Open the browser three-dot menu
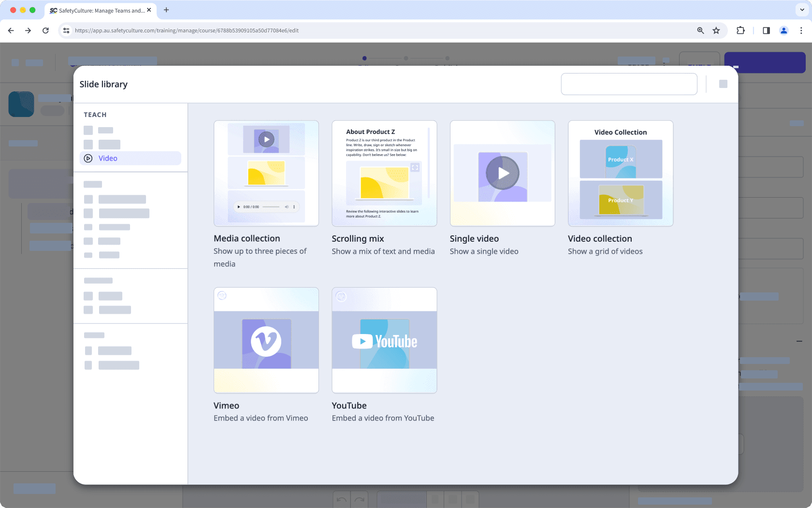The height and width of the screenshot is (508, 812). [801, 30]
